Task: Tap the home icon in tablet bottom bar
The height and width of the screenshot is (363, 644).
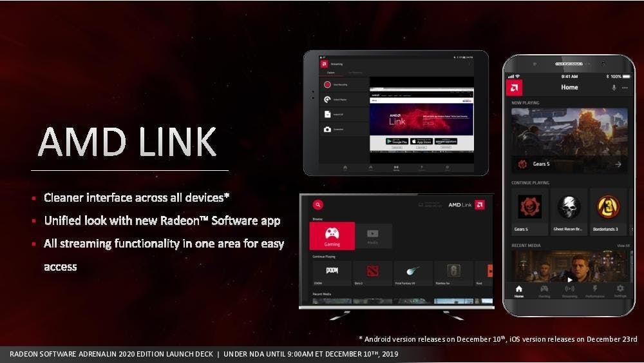Action: click(345, 168)
